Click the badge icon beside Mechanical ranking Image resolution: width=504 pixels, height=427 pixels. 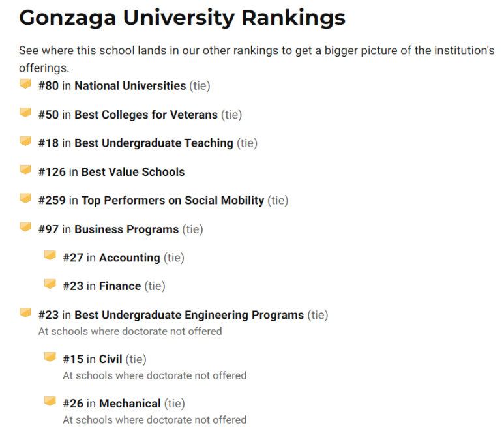pos(50,402)
